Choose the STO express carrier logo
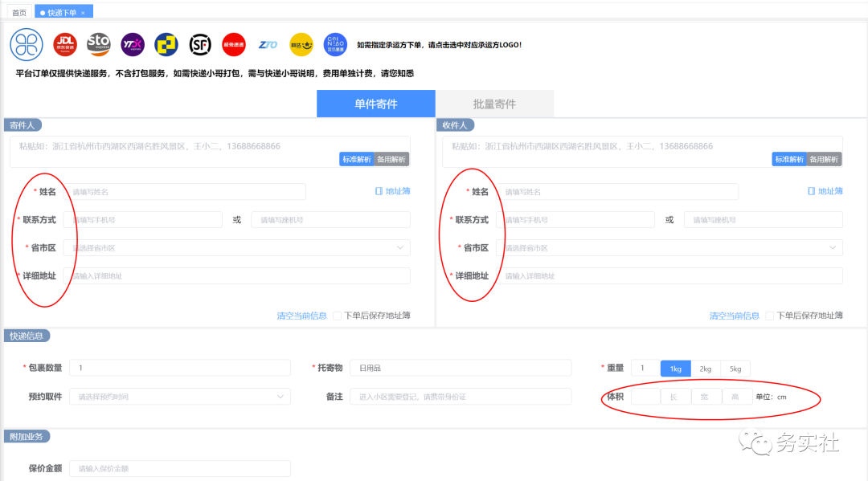 98,44
